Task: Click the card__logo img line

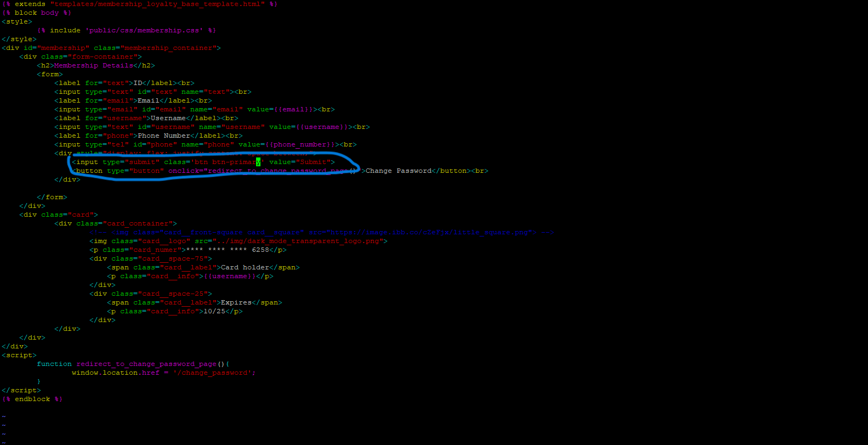Action: click(x=239, y=241)
